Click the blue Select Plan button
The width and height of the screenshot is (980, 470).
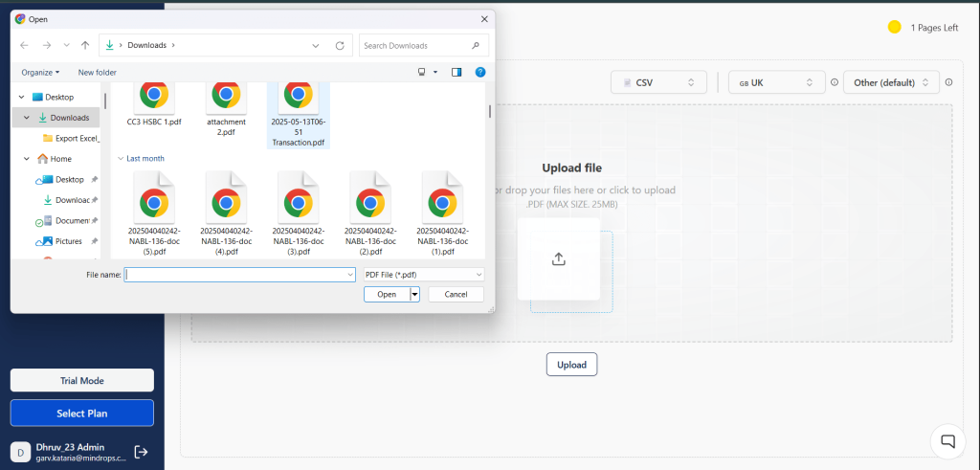click(x=82, y=414)
